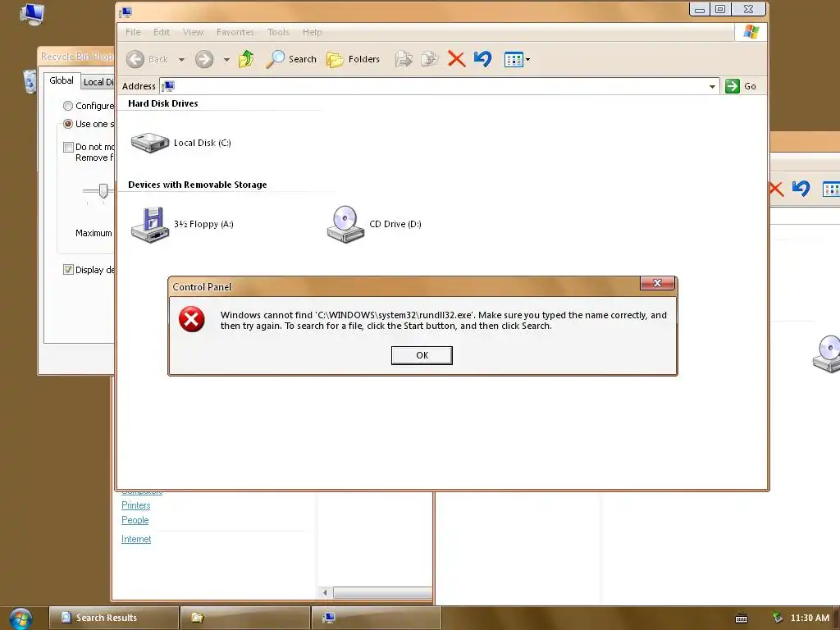Switch to the folder taskbar button
The image size is (840, 630).
pyautogui.click(x=245, y=618)
